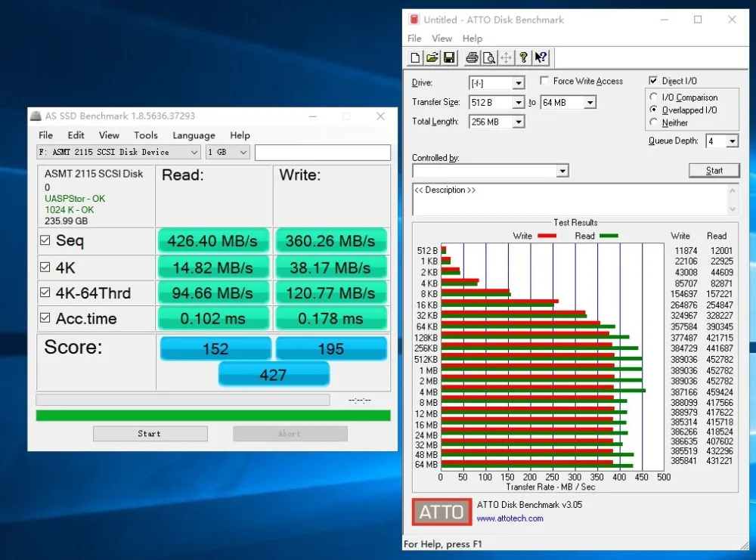Open the AS SSD Edit menu
Screen dimensions: 756x560
[76, 135]
